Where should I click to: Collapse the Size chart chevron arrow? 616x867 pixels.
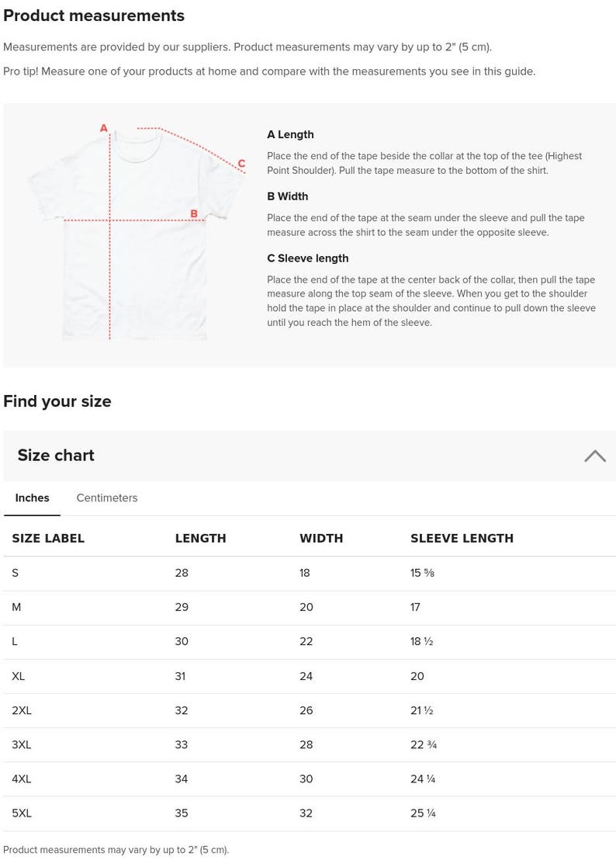pos(595,456)
